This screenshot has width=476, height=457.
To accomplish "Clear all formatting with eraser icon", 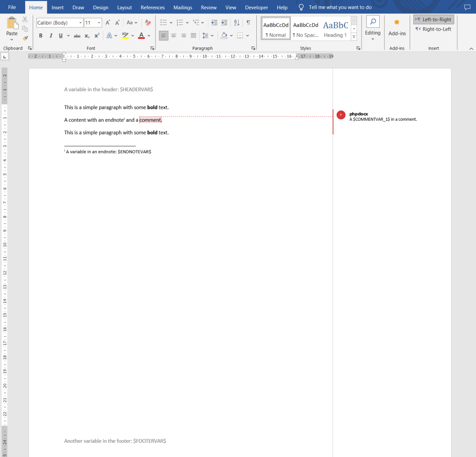I will click(x=148, y=23).
